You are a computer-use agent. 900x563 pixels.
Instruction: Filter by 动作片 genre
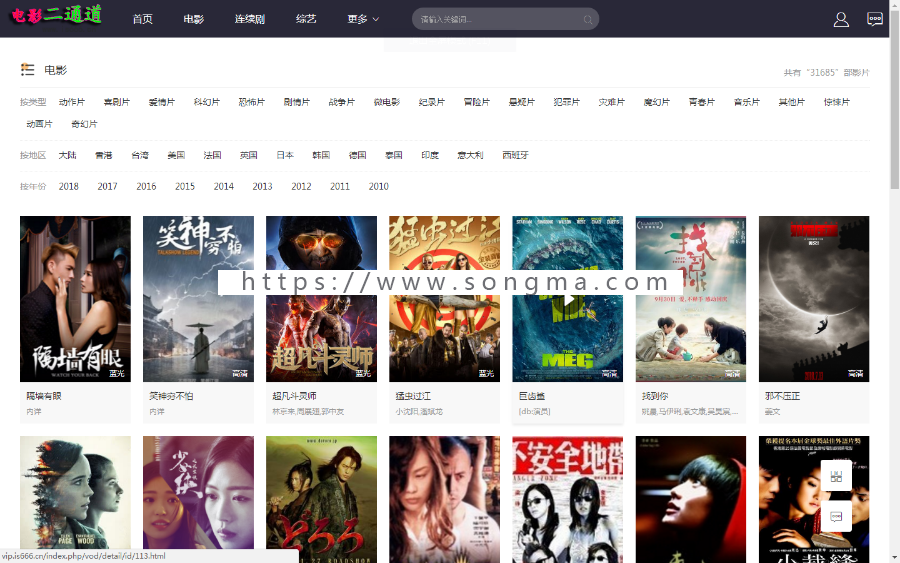pyautogui.click(x=72, y=102)
